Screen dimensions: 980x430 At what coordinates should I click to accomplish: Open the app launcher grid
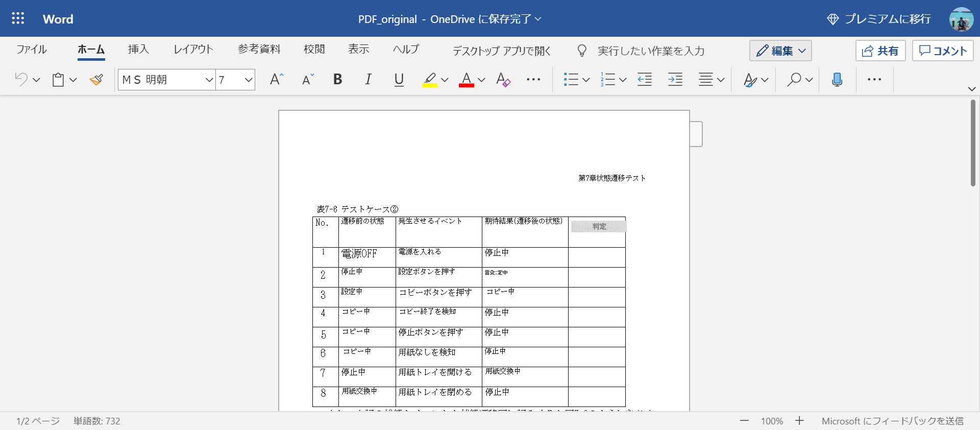pos(18,18)
